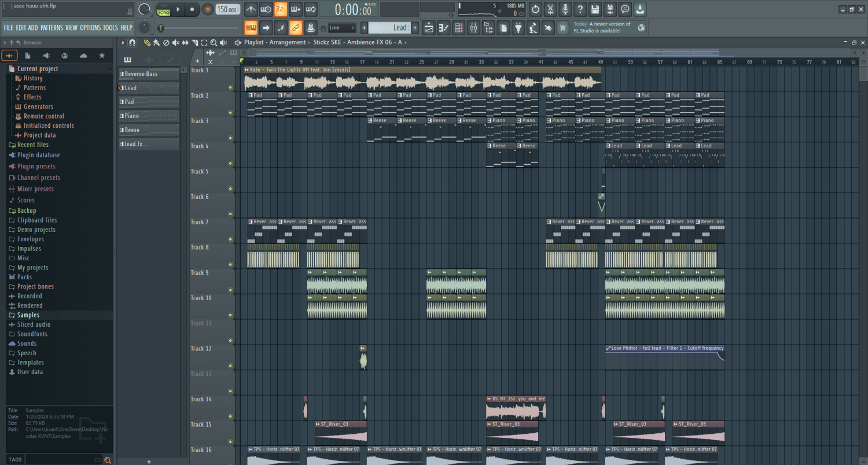Open the EDIT menu

[21, 28]
